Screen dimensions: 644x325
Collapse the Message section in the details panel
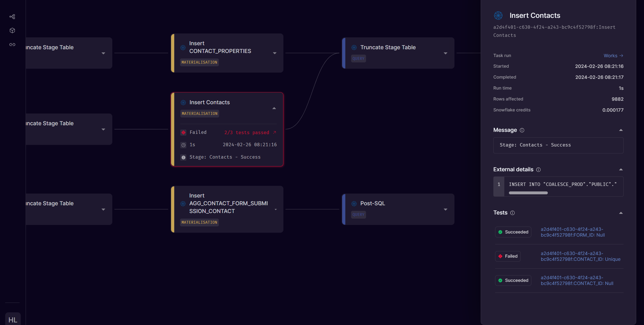pos(621,130)
